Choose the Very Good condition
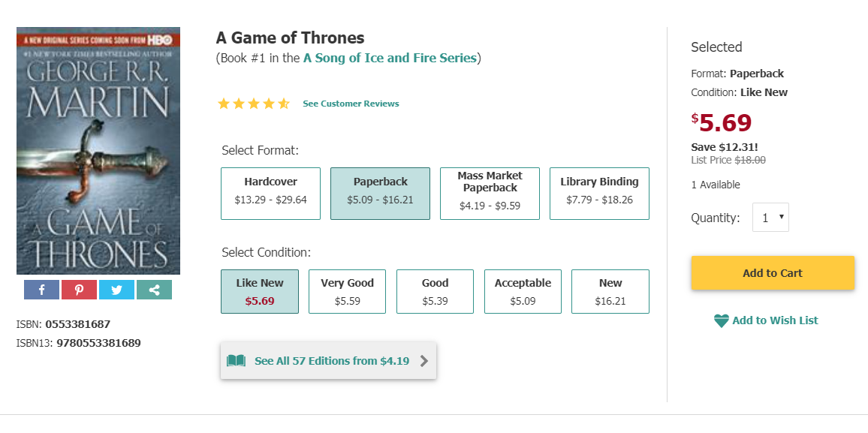This screenshot has height=433, width=868. pyautogui.click(x=347, y=291)
